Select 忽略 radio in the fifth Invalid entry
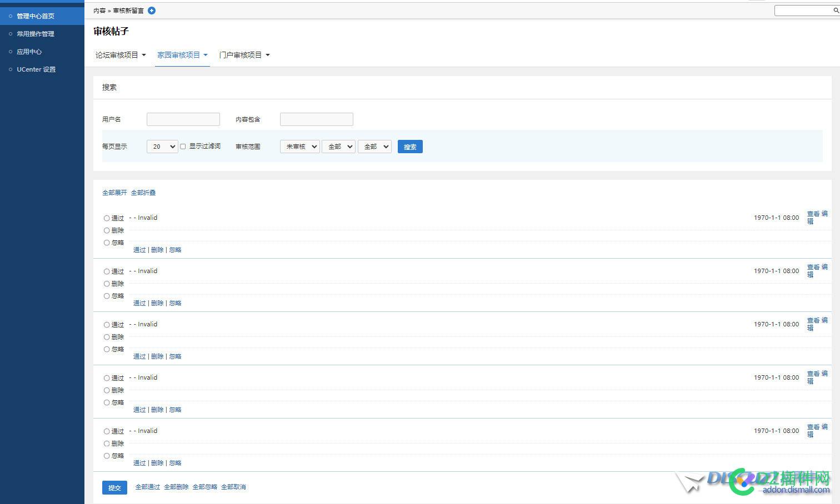Image resolution: width=840 pixels, height=504 pixels. (107, 456)
